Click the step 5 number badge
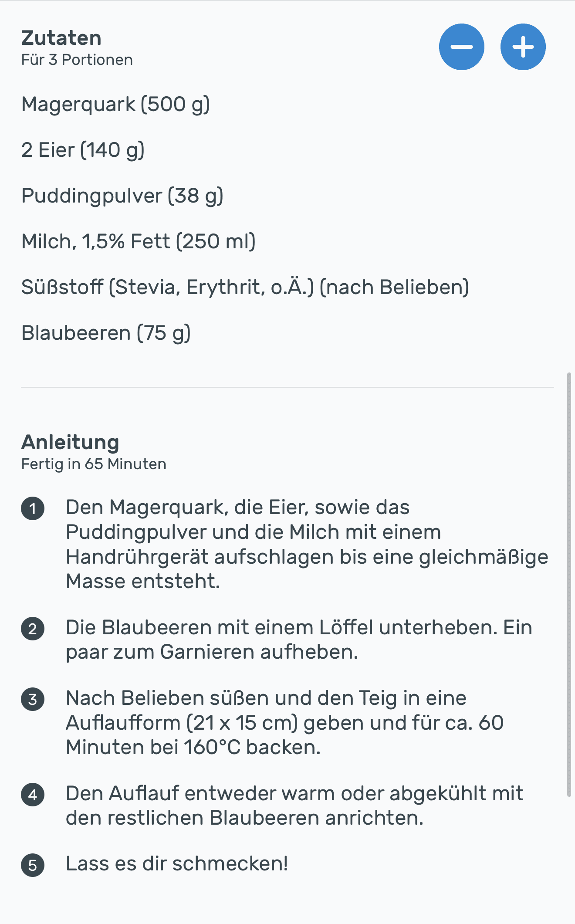Image resolution: width=575 pixels, height=924 pixels. (x=33, y=865)
